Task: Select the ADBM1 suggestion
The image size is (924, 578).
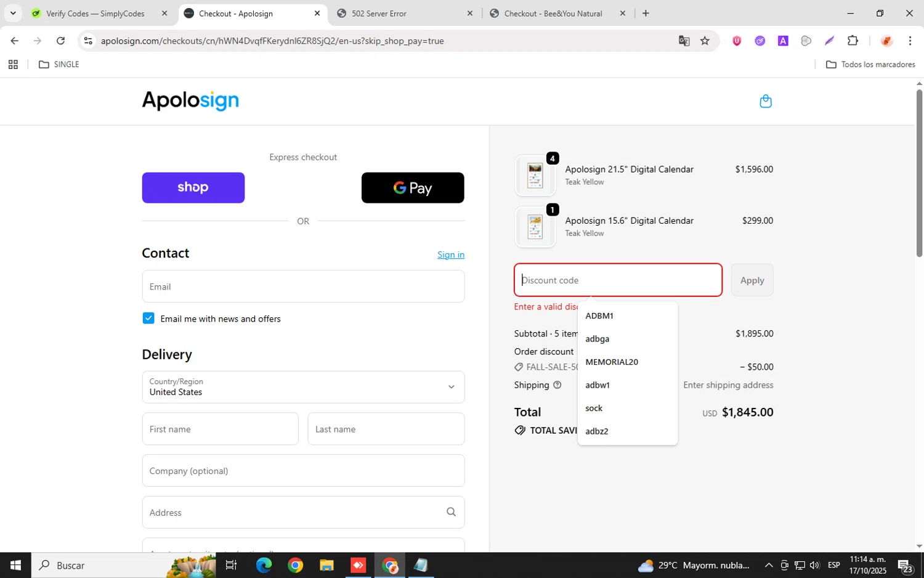Action: pyautogui.click(x=628, y=315)
